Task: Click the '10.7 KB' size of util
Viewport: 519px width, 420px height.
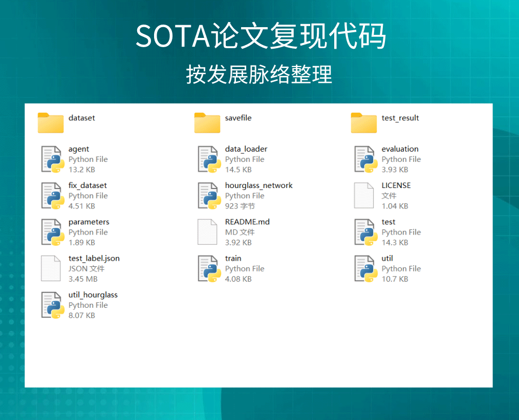Action: tap(395, 279)
